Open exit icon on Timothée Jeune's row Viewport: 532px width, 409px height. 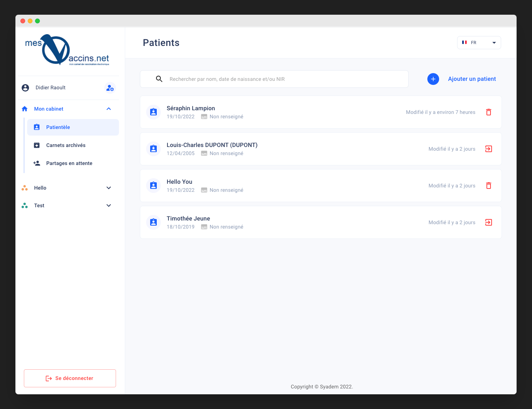click(488, 222)
